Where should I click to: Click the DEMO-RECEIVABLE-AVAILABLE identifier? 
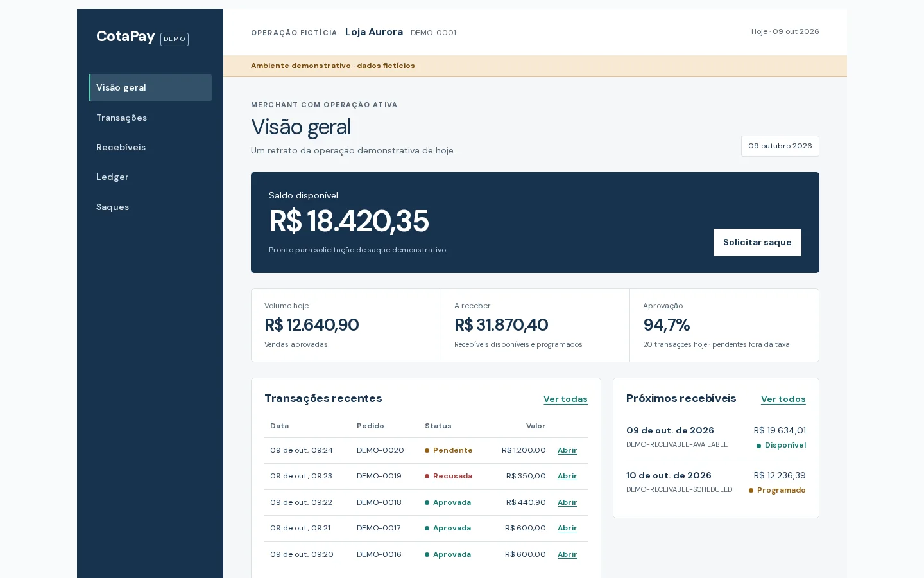point(677,444)
